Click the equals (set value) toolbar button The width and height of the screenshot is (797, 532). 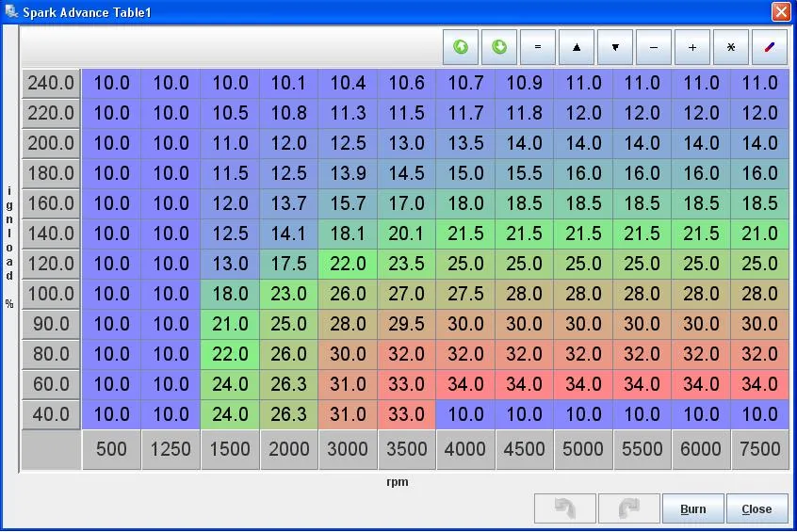tap(538, 47)
